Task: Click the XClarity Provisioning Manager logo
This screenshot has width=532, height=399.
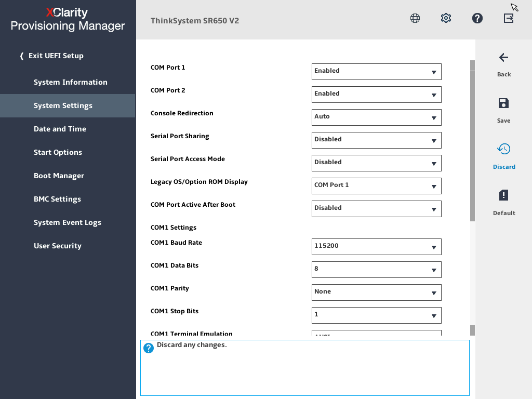Action: tap(68, 19)
